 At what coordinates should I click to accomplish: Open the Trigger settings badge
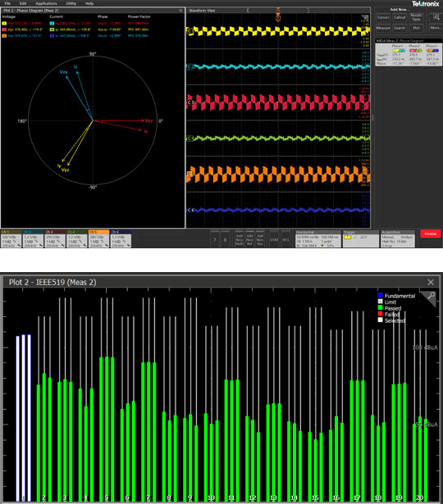click(360, 238)
